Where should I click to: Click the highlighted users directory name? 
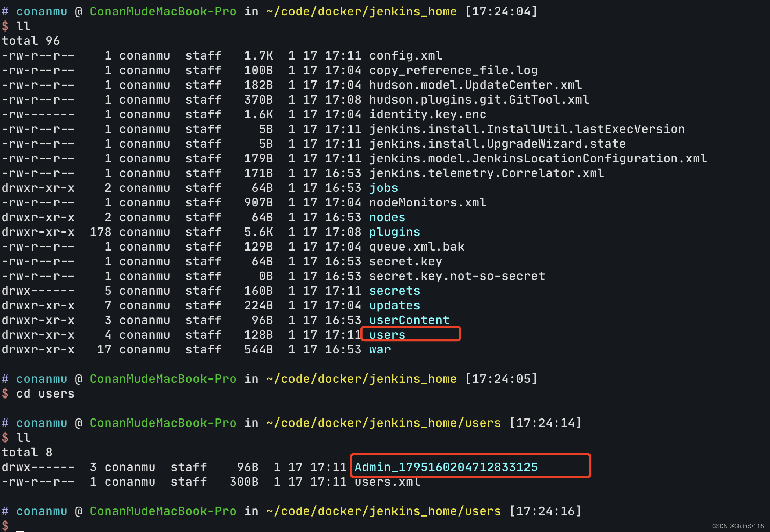point(387,335)
